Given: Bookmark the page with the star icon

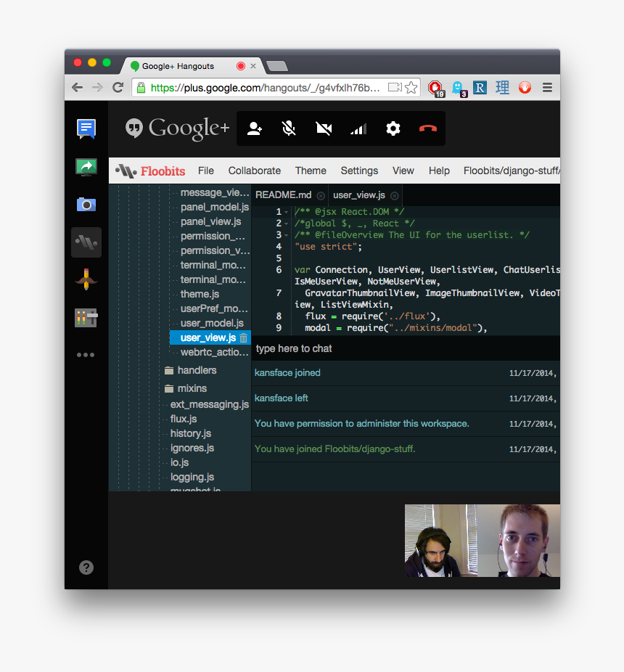Looking at the screenshot, I should 411,88.
